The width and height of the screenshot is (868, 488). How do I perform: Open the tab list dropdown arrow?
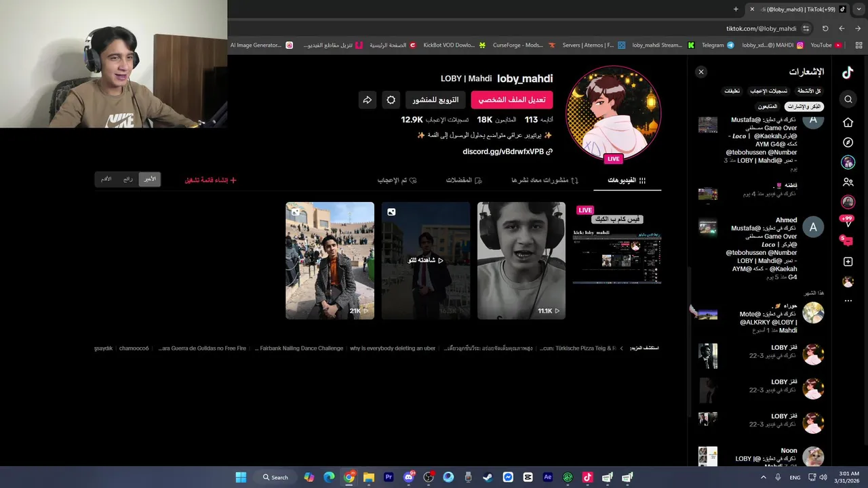coord(860,9)
